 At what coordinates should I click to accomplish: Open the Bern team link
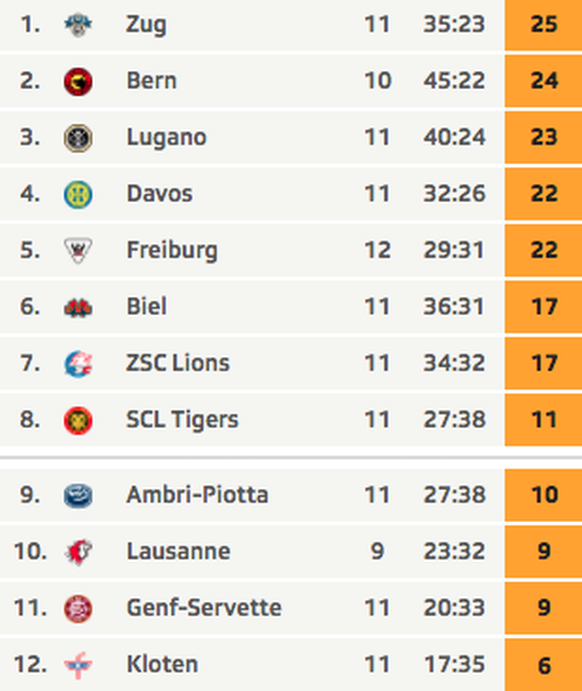(x=152, y=81)
